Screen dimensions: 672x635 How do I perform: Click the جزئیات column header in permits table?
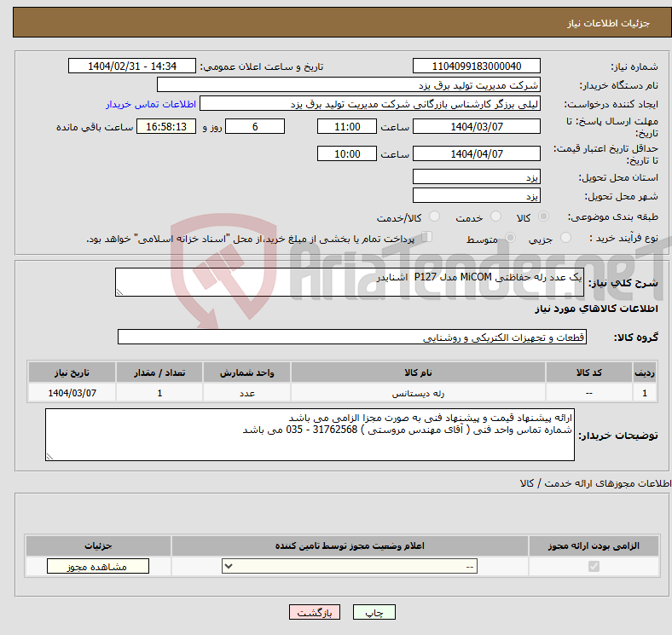[98, 546]
